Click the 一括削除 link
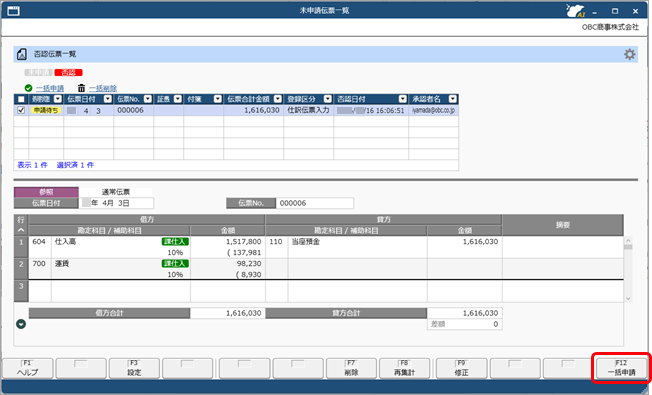 point(103,88)
